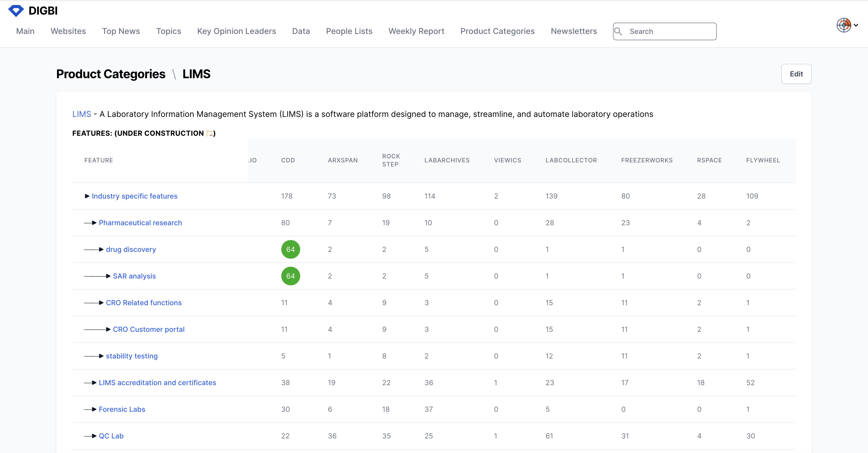Screen dimensions: 868x453
Task: Open the Weekly Report
Action: tap(416, 31)
